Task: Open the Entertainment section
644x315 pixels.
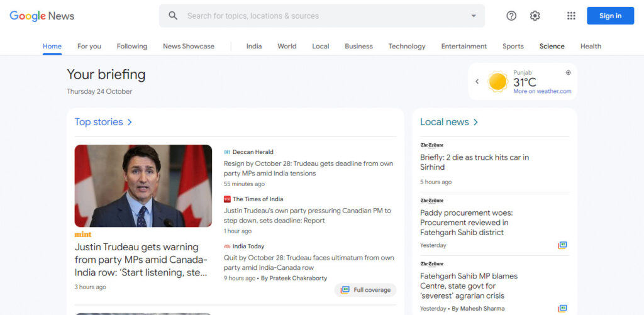Action: click(464, 47)
